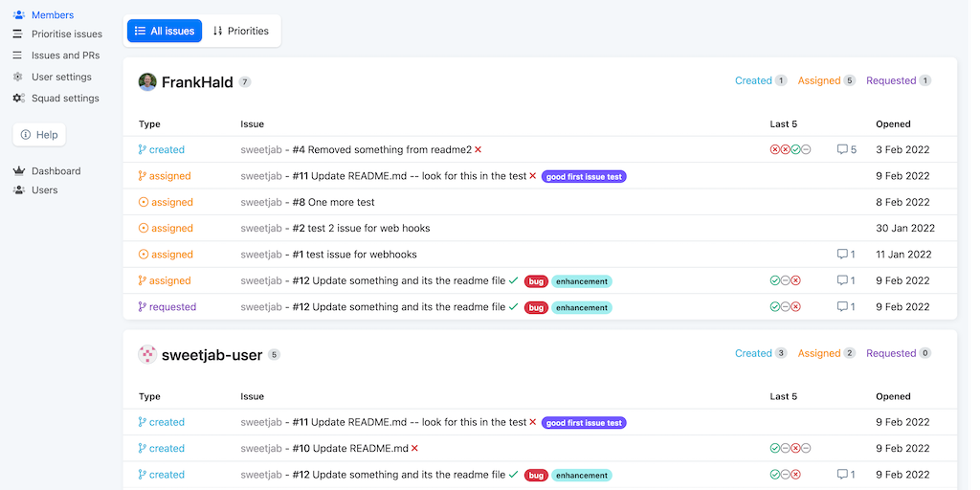
Task: Switch to the Priorities tab
Action: [x=240, y=31]
